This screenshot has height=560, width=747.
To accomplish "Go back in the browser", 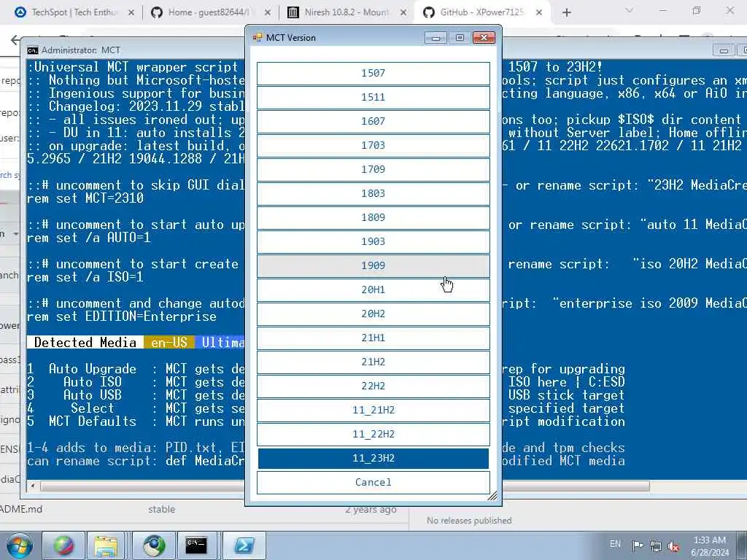I will tap(15, 40).
